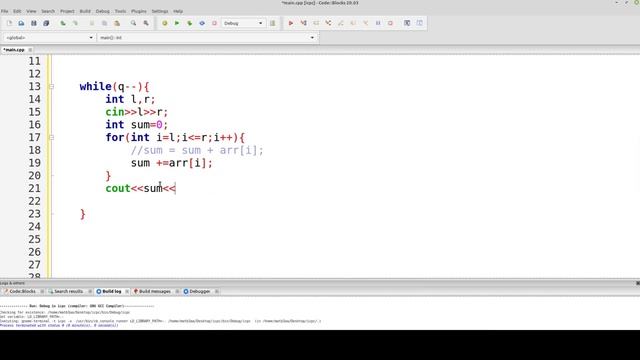Click the Step out debug icon

click(x=341, y=23)
